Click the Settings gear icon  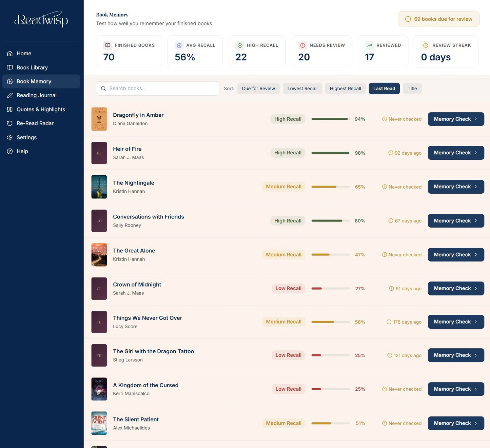tap(10, 137)
